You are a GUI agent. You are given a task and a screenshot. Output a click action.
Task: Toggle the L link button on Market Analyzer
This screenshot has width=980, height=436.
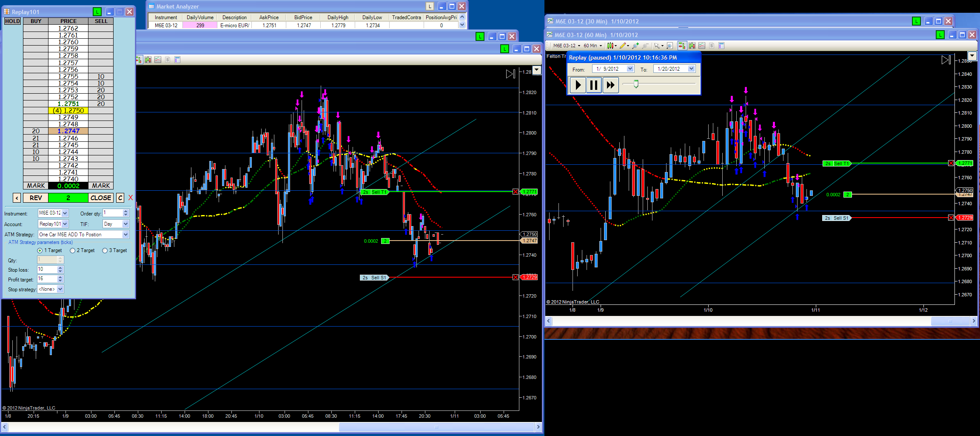pos(430,6)
